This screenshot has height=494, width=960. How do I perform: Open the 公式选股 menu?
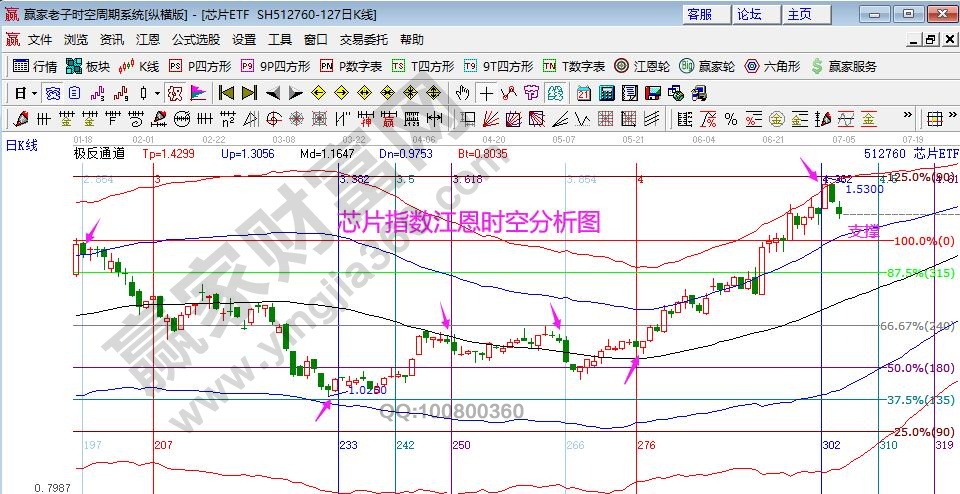tap(195, 40)
